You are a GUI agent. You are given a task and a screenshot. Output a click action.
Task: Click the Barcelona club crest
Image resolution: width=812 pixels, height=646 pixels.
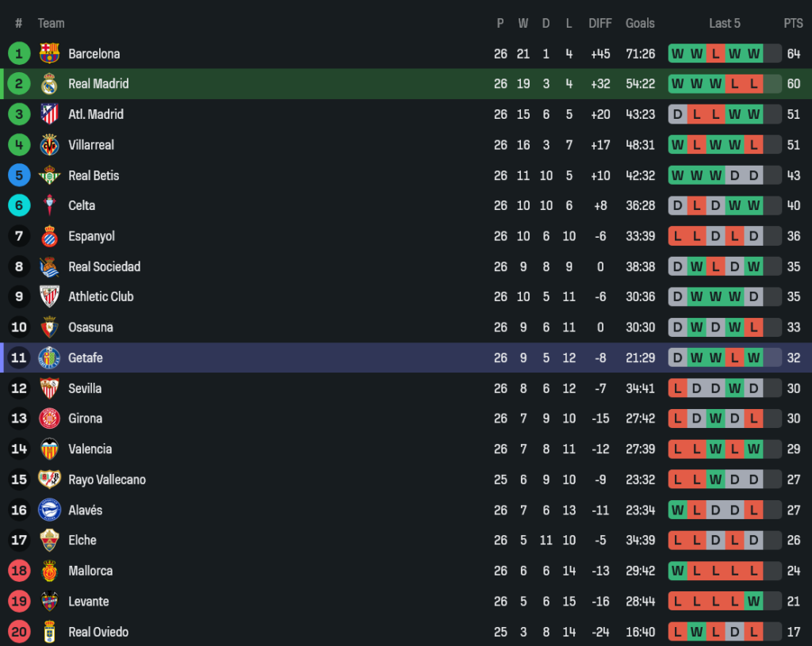pyautogui.click(x=49, y=54)
